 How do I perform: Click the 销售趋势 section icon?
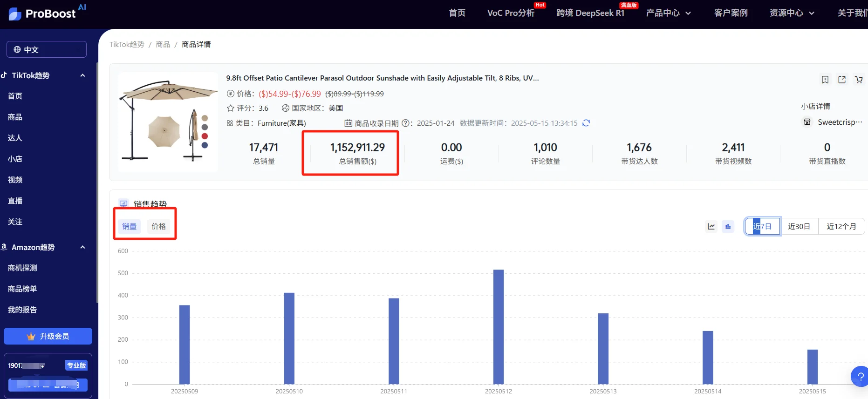click(123, 203)
